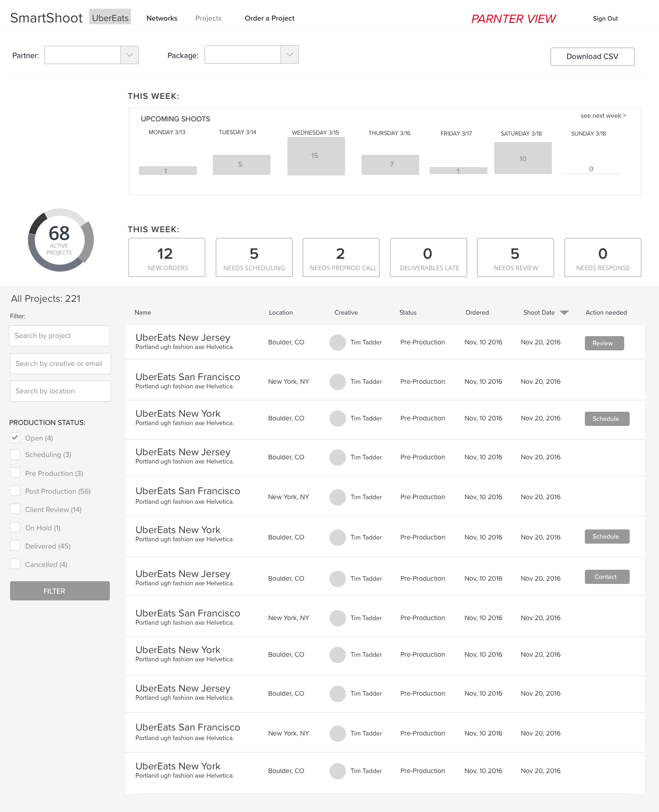Screen dimensions: 659x812
Task: Open the 0 Deliverables Late card
Action: pos(428,257)
